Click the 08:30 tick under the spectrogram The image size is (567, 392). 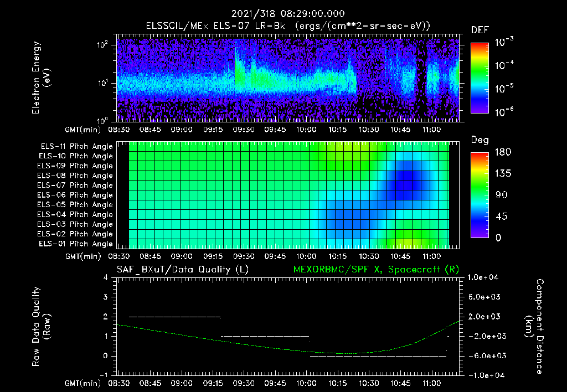click(119, 130)
